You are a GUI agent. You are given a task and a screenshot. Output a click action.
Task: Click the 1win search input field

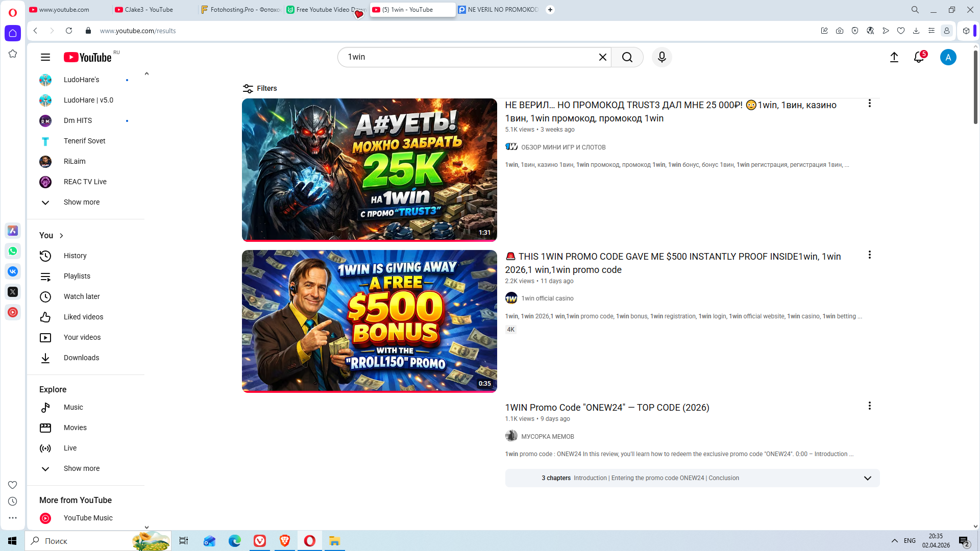pyautogui.click(x=470, y=57)
